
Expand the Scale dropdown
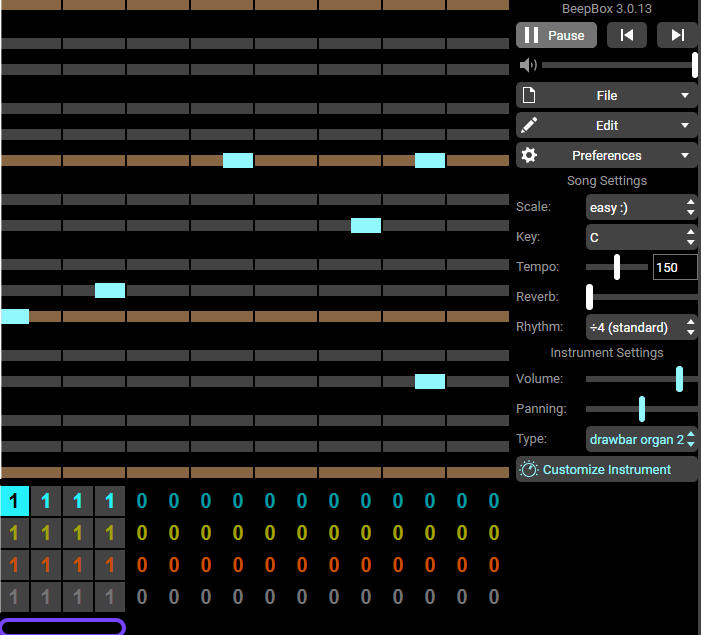pos(641,208)
